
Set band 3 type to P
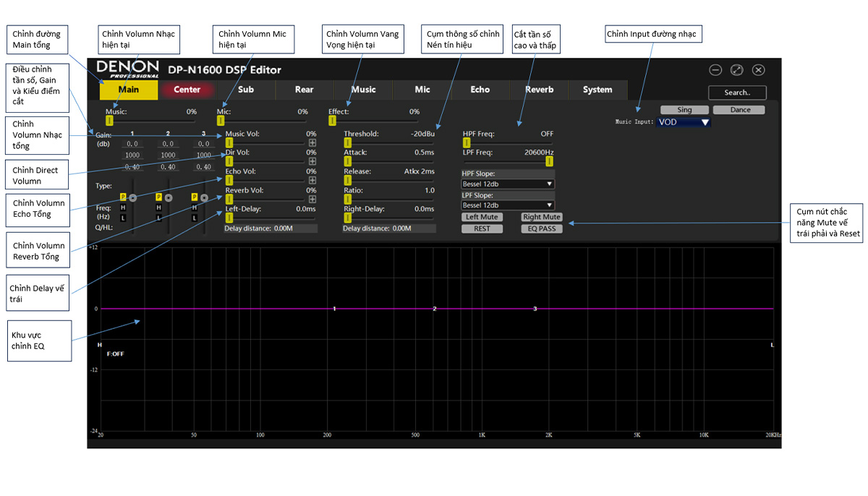click(x=195, y=197)
